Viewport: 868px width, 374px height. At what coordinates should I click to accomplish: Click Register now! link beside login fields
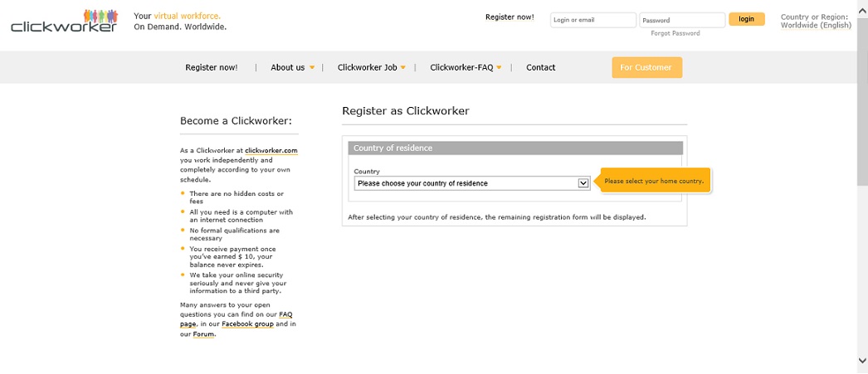(x=510, y=17)
